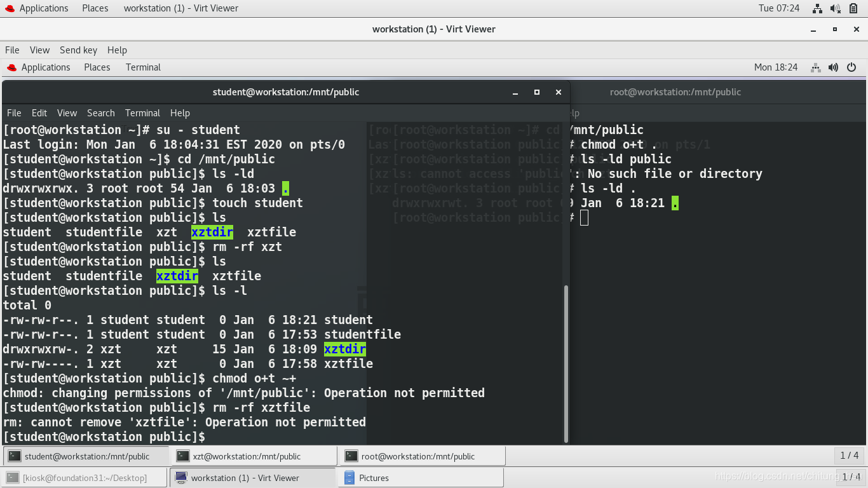Click 'rm -rf xzt' command text

(x=247, y=247)
